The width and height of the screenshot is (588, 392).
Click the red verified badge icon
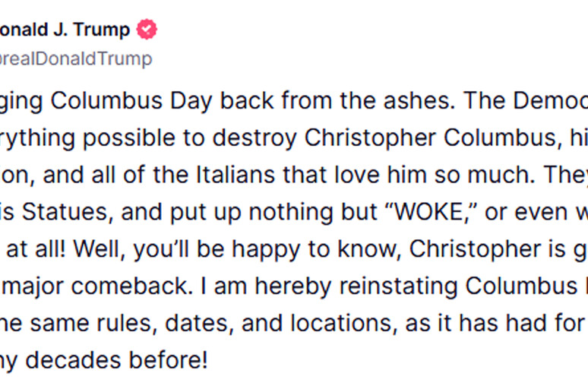click(147, 30)
